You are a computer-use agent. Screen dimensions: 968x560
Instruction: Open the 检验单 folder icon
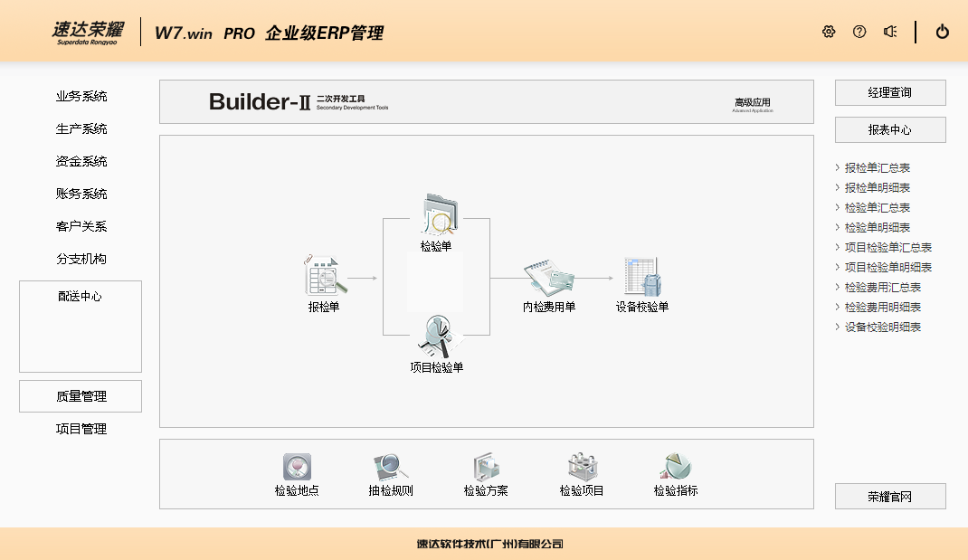tap(437, 214)
